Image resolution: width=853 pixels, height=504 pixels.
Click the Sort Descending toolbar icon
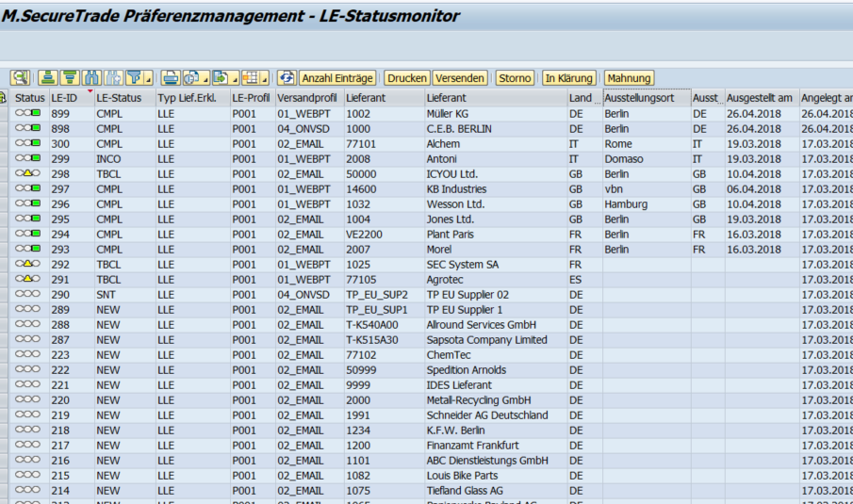click(70, 78)
